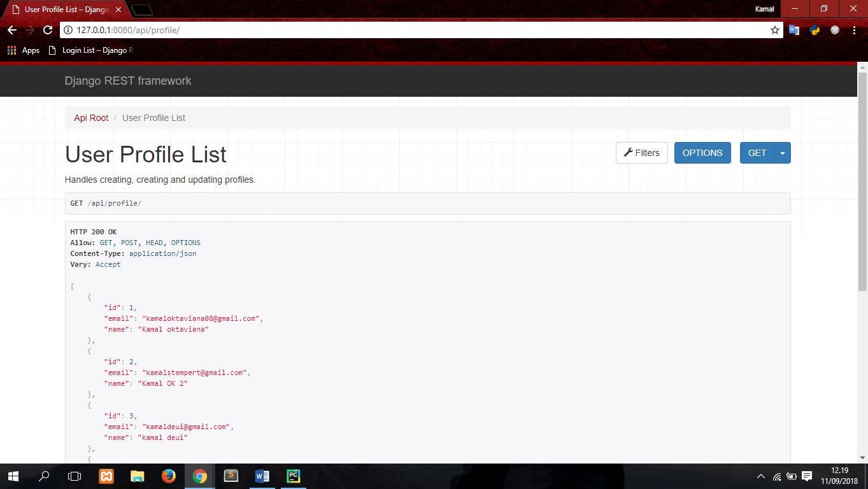Click the "id": 1 JSON line
868x489 pixels.
(x=121, y=308)
